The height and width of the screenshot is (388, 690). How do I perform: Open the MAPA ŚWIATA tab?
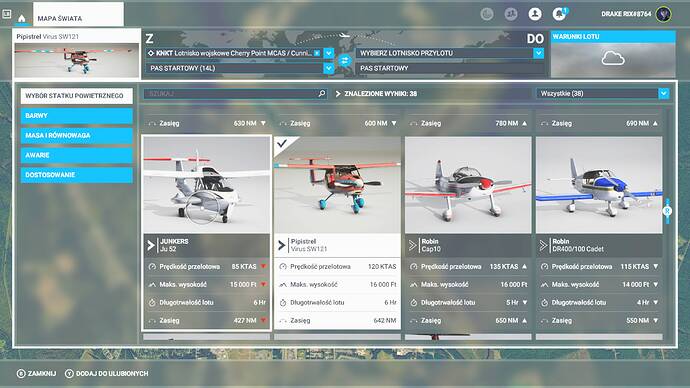(78, 15)
